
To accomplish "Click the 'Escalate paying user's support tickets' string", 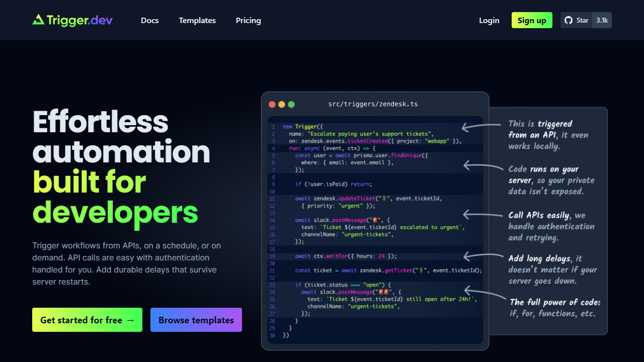I will coord(370,134).
